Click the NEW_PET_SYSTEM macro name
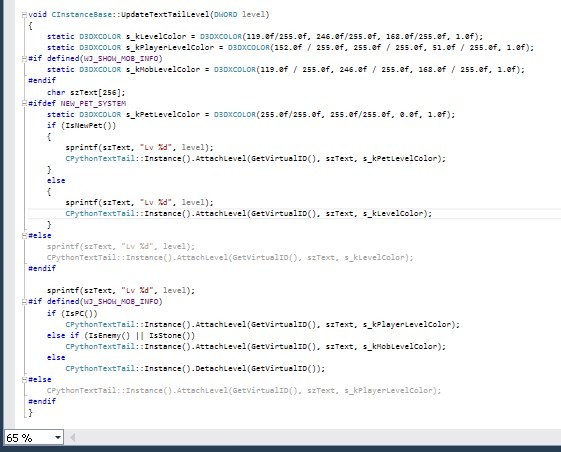Screen dimensions: 561x452 pyautogui.click(x=93, y=104)
